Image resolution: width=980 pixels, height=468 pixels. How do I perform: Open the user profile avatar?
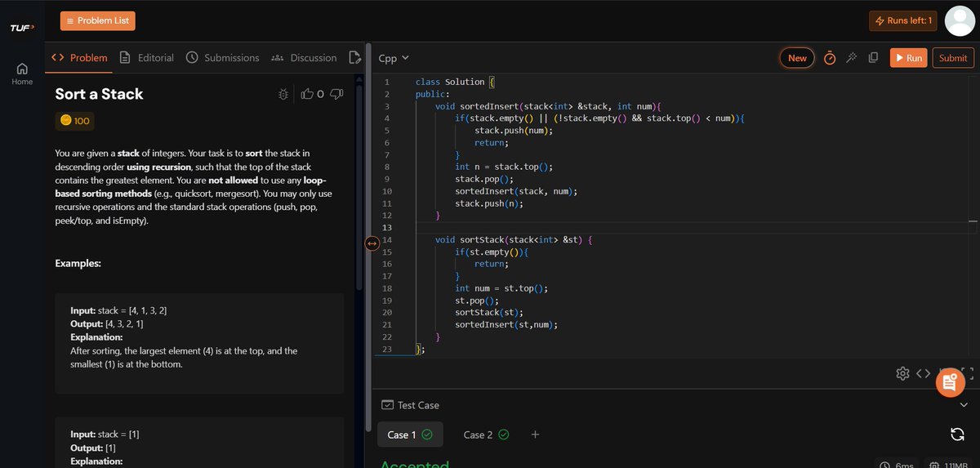coord(960,20)
